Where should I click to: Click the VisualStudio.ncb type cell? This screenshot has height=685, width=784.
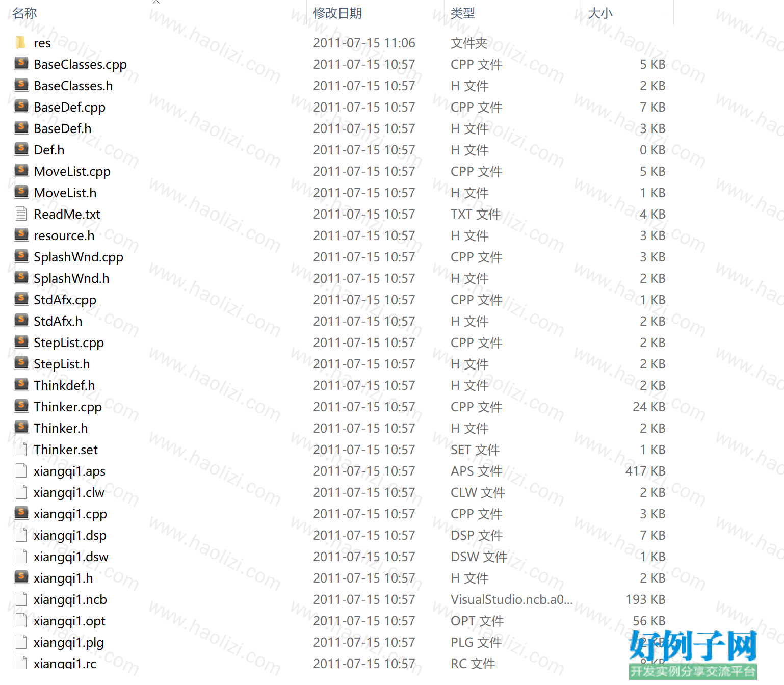point(511,600)
